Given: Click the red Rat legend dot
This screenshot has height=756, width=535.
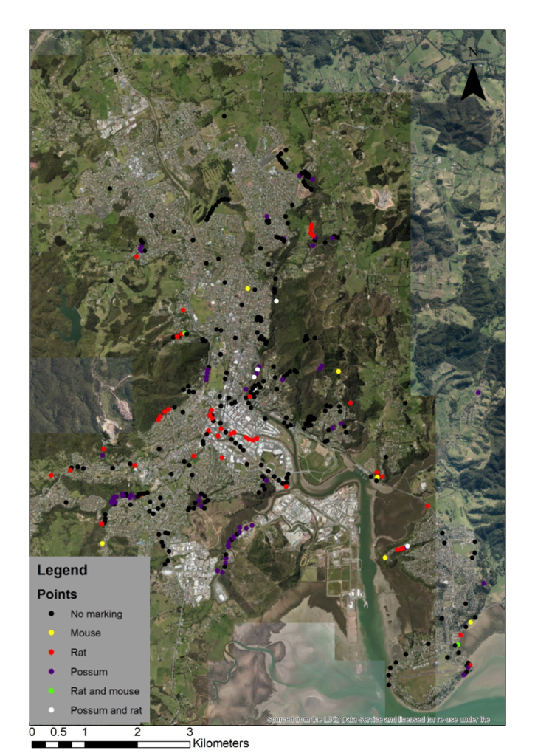Looking at the screenshot, I should (50, 652).
